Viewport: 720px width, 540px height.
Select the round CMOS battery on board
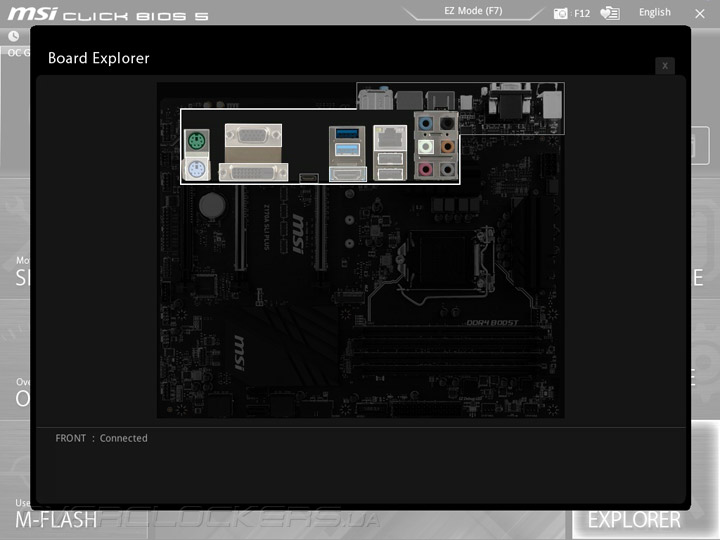pos(212,205)
